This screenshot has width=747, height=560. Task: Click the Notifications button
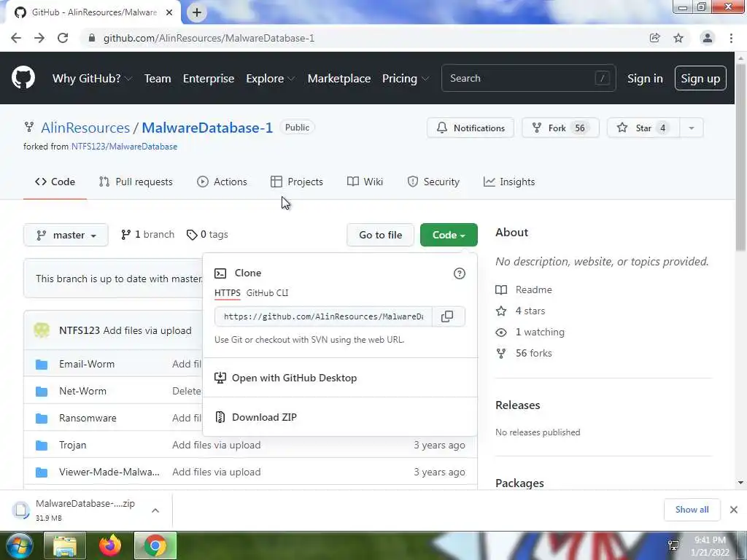point(471,128)
